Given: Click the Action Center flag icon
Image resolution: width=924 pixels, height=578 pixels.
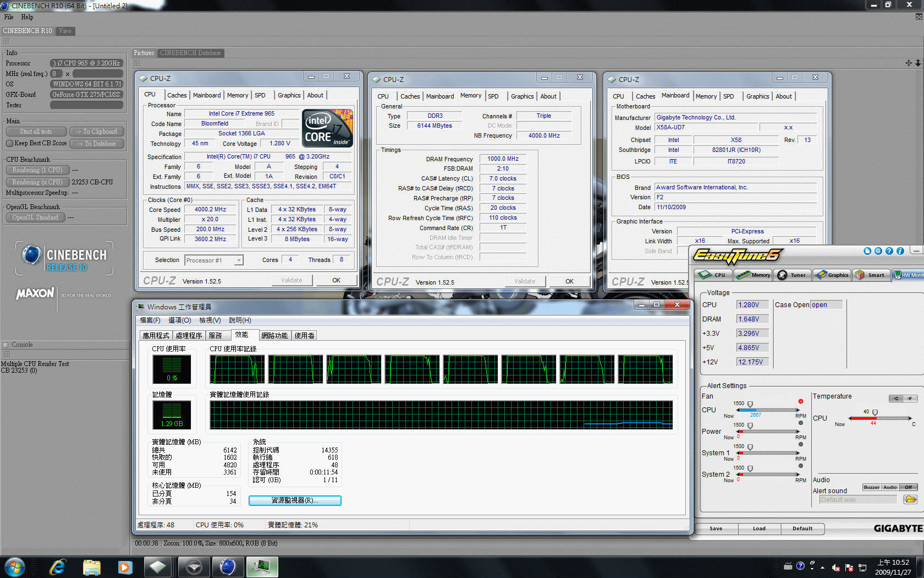Looking at the screenshot, I should coord(849,568).
